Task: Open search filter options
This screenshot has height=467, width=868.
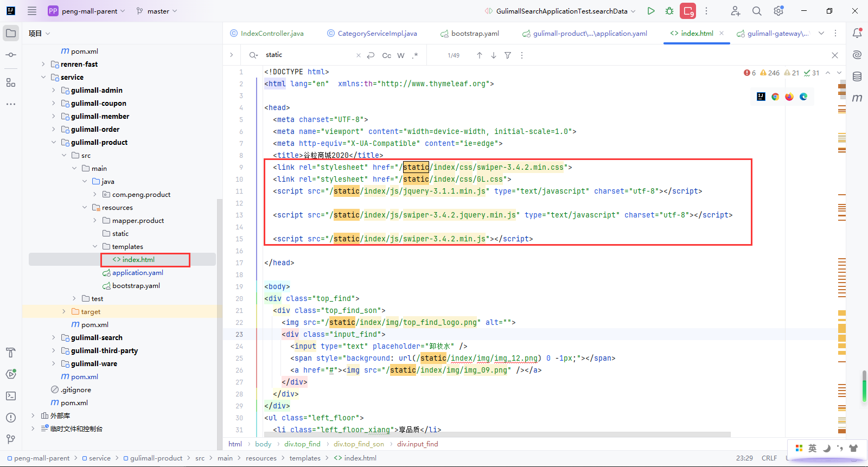Action: tap(508, 55)
